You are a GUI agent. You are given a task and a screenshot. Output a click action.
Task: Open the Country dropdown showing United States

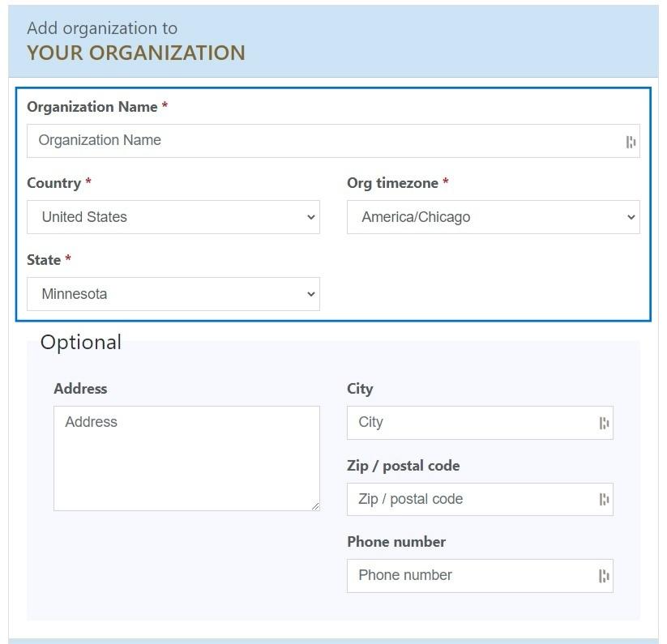(x=173, y=217)
